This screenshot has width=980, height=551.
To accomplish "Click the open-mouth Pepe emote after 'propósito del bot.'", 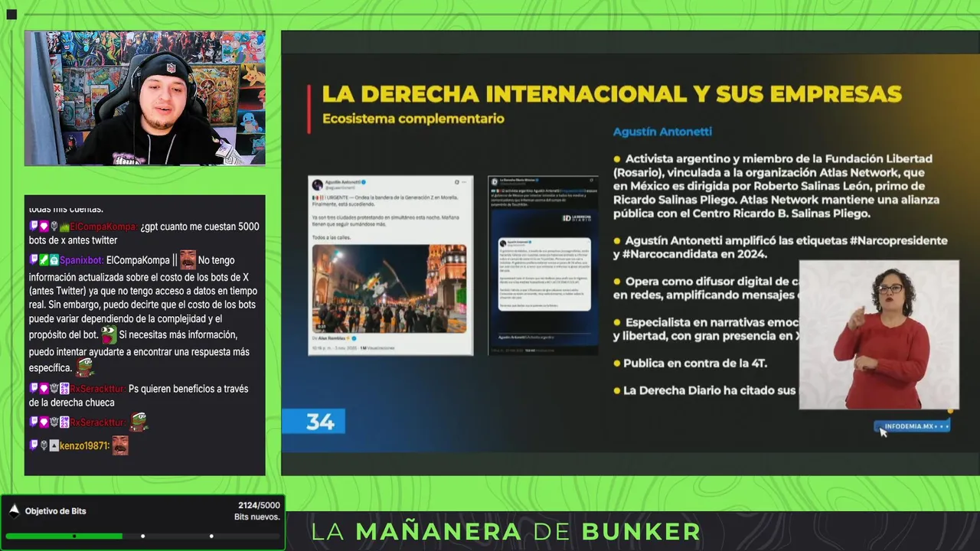I will tap(109, 334).
